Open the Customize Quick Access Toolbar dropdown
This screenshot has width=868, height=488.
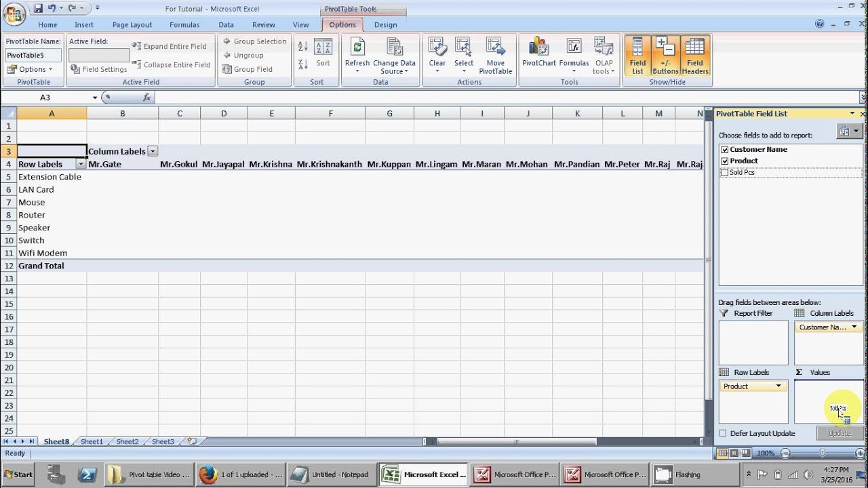click(98, 8)
